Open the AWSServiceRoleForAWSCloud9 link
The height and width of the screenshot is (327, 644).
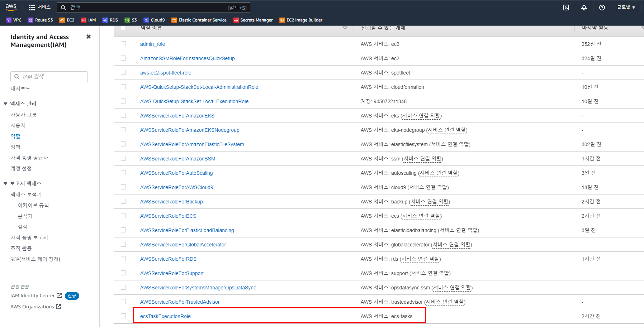(177, 187)
